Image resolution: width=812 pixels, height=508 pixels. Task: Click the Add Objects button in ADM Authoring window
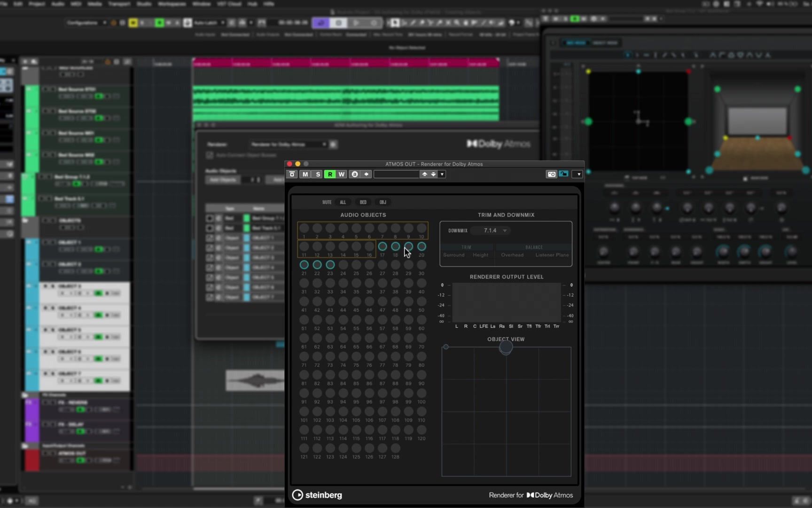click(223, 180)
